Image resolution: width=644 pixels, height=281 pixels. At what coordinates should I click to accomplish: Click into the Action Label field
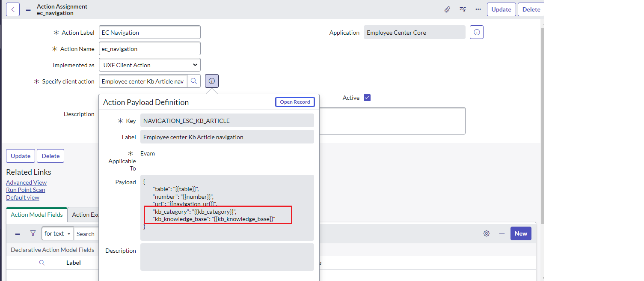point(150,32)
